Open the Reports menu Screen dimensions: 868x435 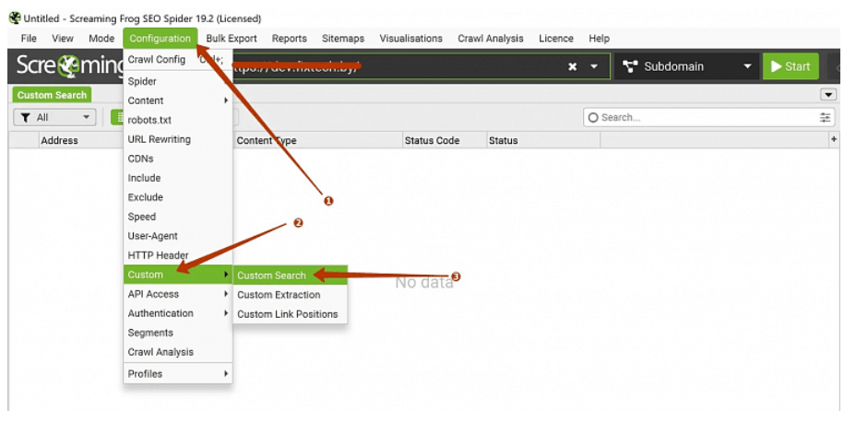(289, 38)
